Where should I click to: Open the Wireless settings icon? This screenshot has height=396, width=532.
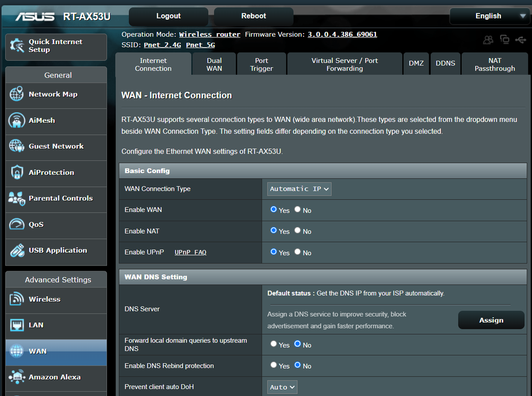[17, 299]
